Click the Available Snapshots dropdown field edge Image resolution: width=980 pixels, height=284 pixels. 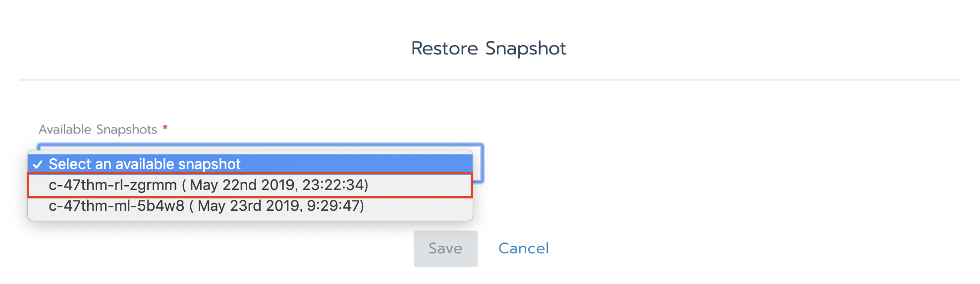point(479,164)
